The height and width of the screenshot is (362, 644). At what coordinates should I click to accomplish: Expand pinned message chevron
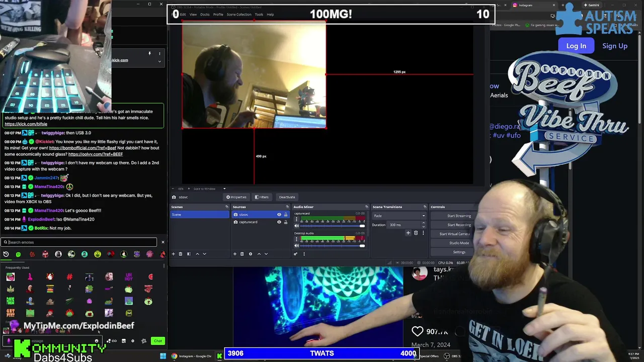tap(159, 61)
